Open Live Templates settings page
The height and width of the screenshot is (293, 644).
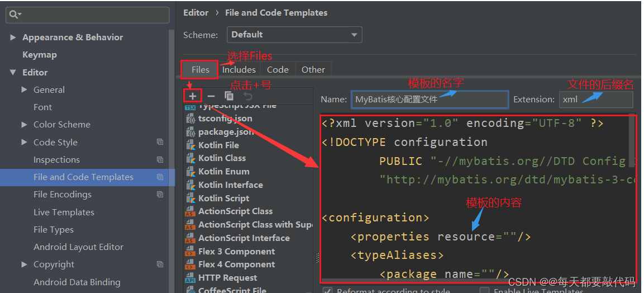tap(64, 212)
